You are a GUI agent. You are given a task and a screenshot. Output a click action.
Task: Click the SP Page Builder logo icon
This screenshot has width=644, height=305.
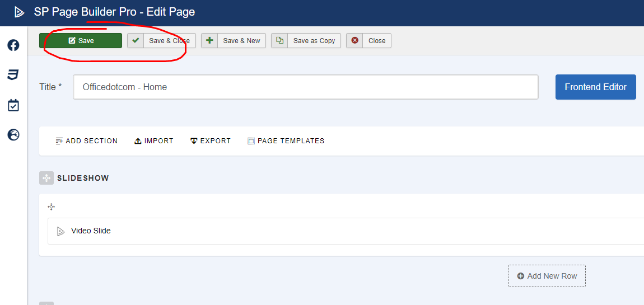pos(19,12)
